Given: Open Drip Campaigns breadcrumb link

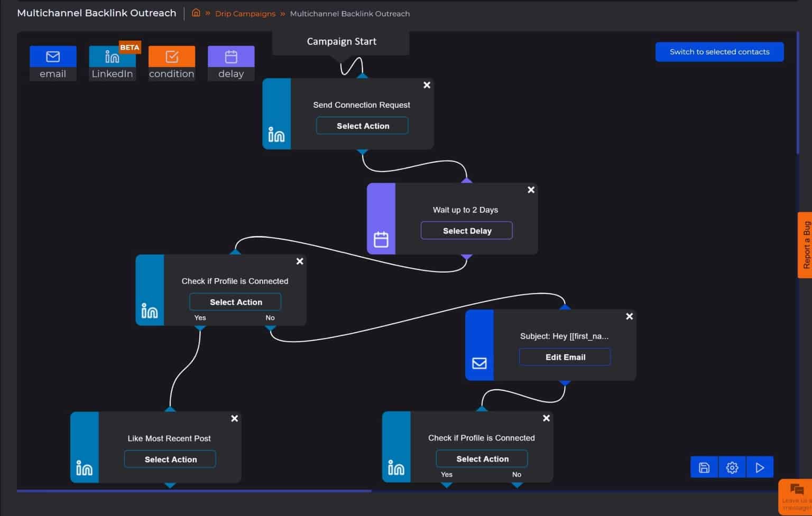Looking at the screenshot, I should [245, 14].
